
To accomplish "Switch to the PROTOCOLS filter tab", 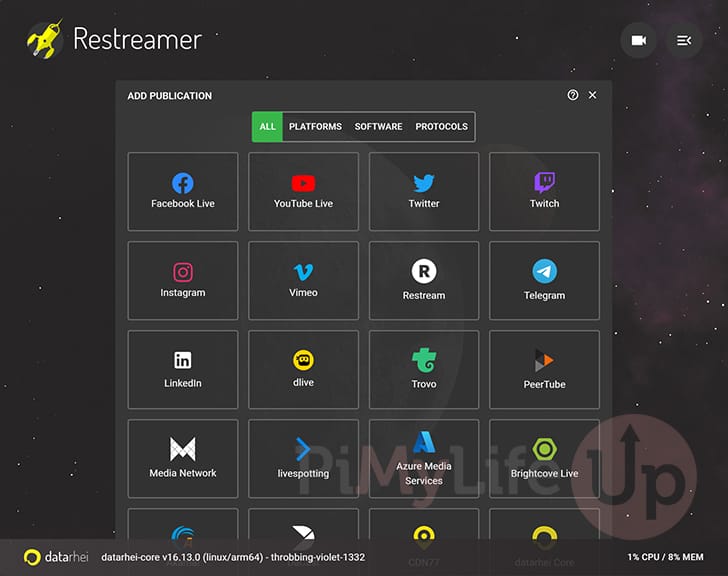I will [442, 126].
